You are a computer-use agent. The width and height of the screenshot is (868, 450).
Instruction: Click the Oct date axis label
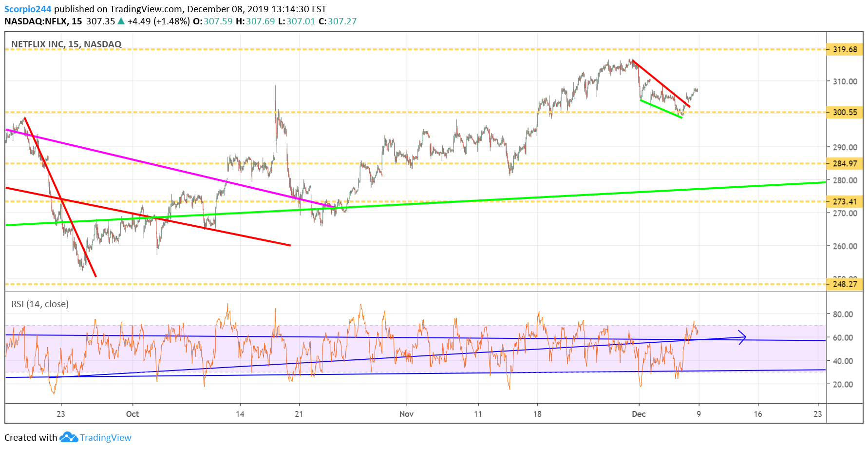coord(132,414)
